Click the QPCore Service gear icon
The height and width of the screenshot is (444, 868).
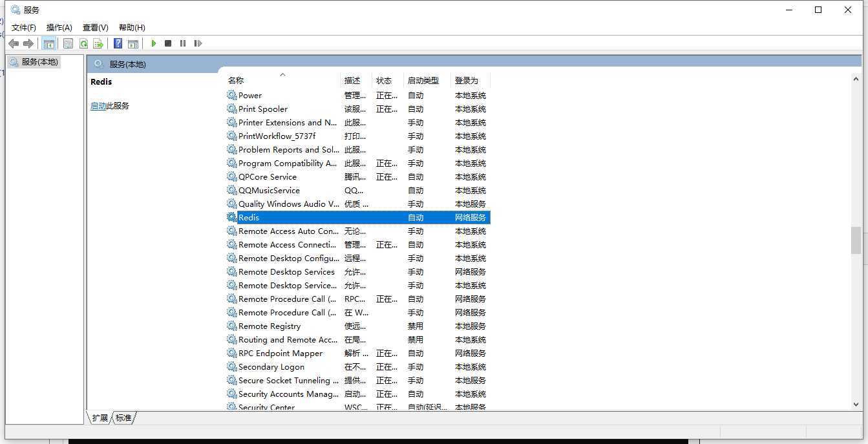(x=231, y=176)
